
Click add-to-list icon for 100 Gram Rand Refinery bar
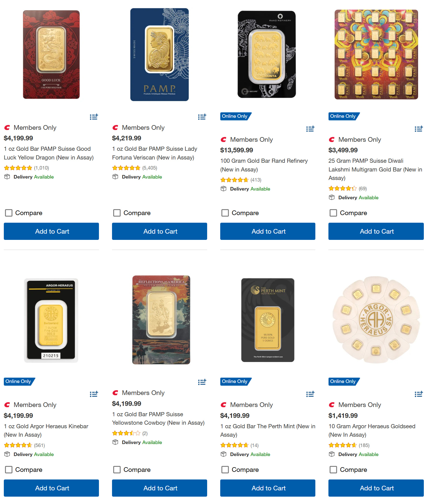tap(310, 129)
